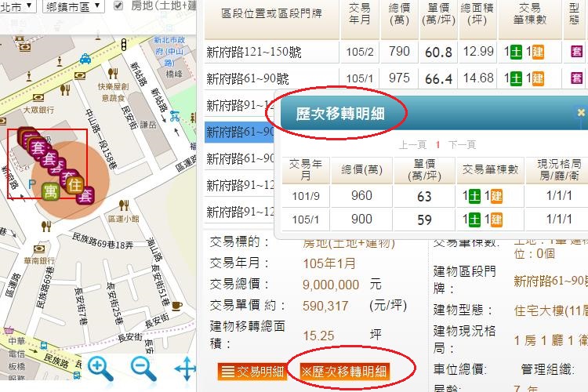Go to 下一頁 in transfer popup
This screenshot has width=588, height=392.
[x=462, y=145]
